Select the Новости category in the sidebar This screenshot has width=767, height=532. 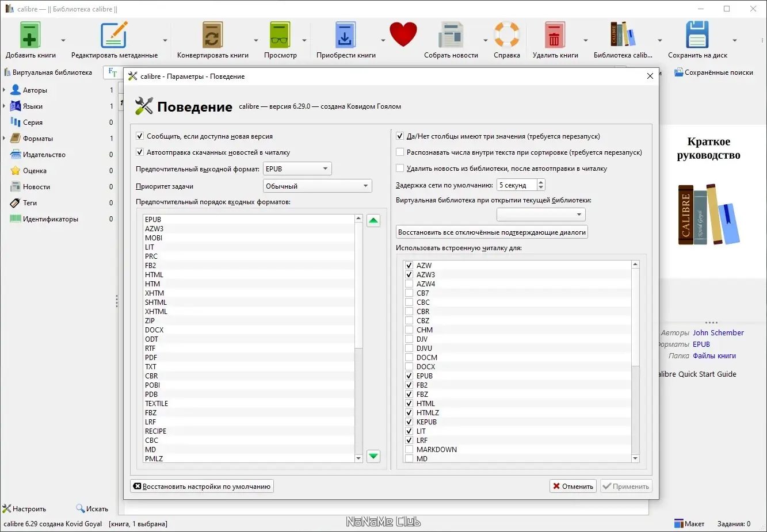pyautogui.click(x=36, y=187)
